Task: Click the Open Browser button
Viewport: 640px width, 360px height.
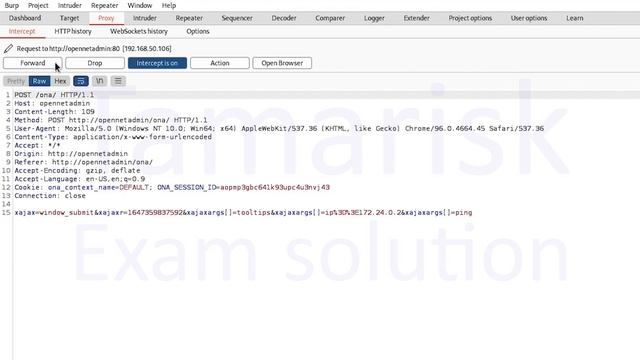Action: [x=282, y=63]
